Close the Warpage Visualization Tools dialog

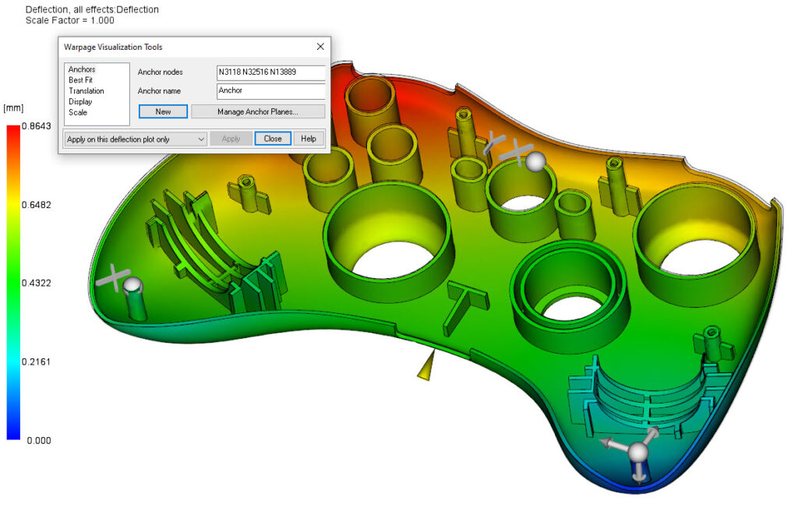pos(320,46)
